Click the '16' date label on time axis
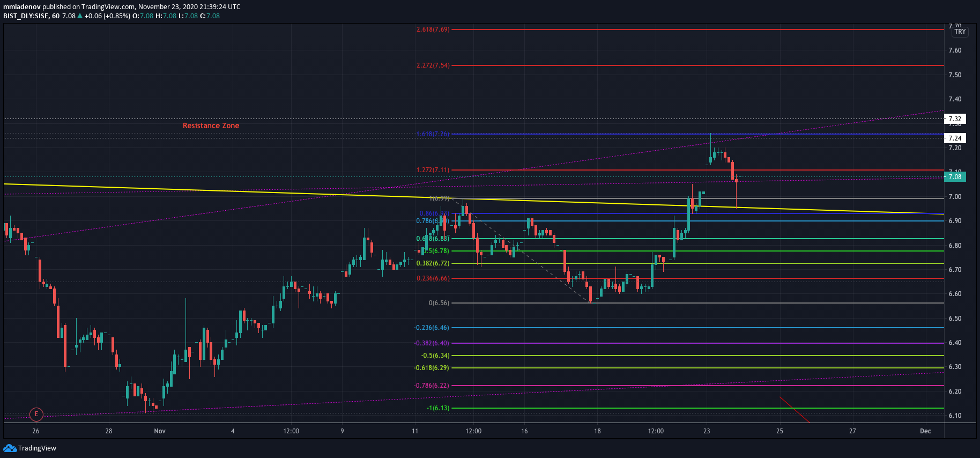This screenshot has width=980, height=458. coord(524,431)
